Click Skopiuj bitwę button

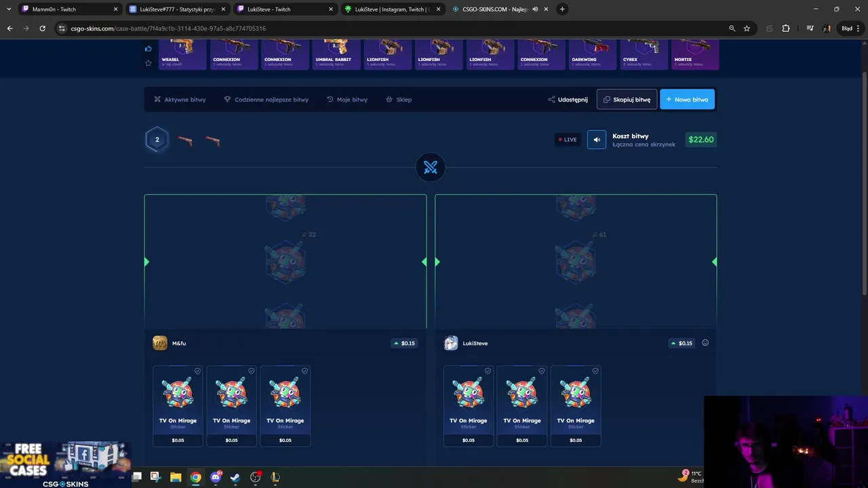[627, 100]
